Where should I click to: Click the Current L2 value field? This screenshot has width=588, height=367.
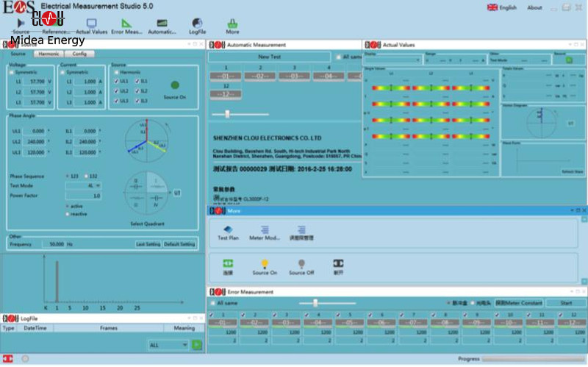click(x=85, y=92)
